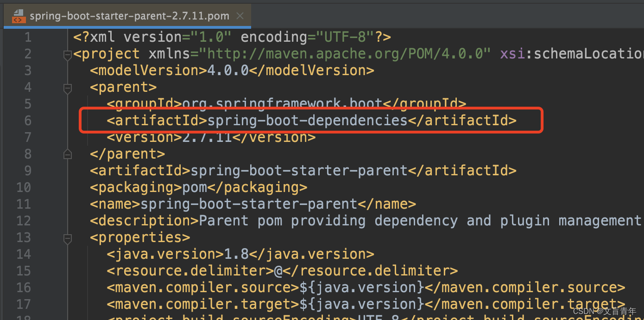Collapse the project element fold marker on line 2
The width and height of the screenshot is (644, 320).
click(68, 55)
